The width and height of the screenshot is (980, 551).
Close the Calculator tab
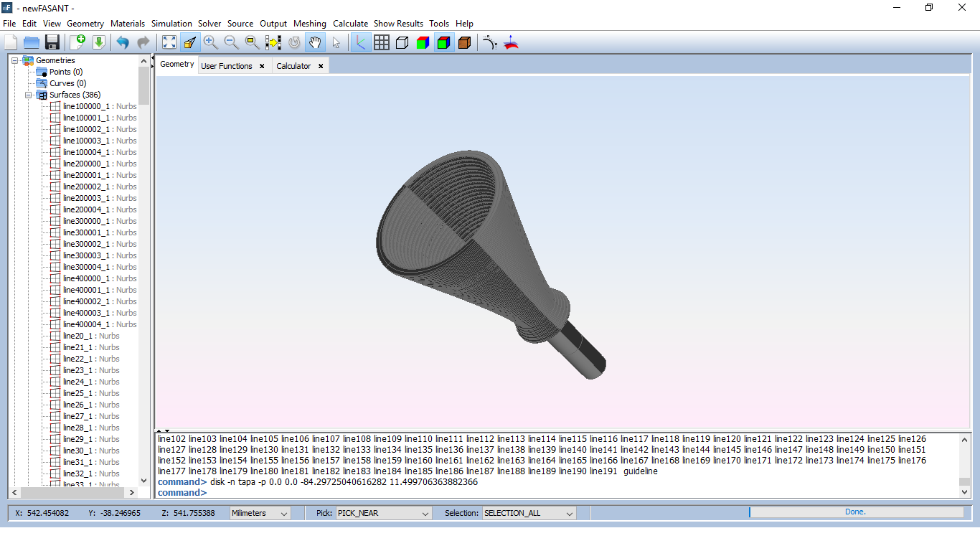click(321, 66)
